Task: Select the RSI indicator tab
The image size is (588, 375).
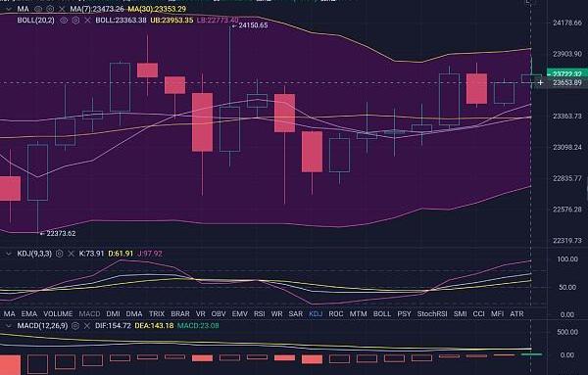Action: tap(259, 314)
